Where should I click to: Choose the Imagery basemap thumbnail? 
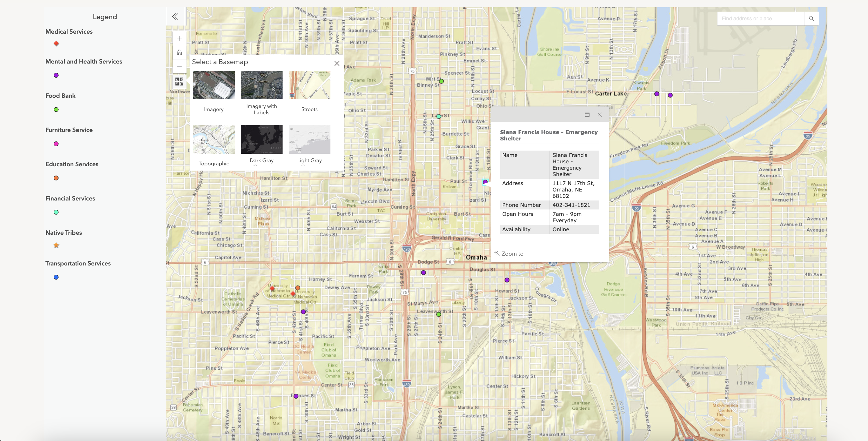tap(214, 85)
